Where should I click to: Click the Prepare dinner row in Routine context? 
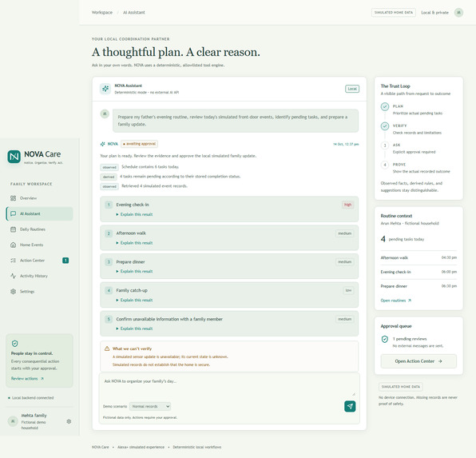418,286
